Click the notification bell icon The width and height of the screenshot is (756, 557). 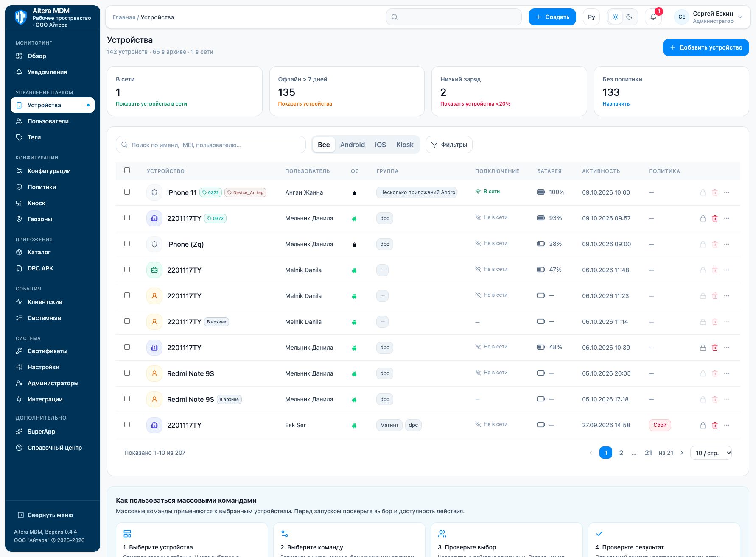click(653, 17)
